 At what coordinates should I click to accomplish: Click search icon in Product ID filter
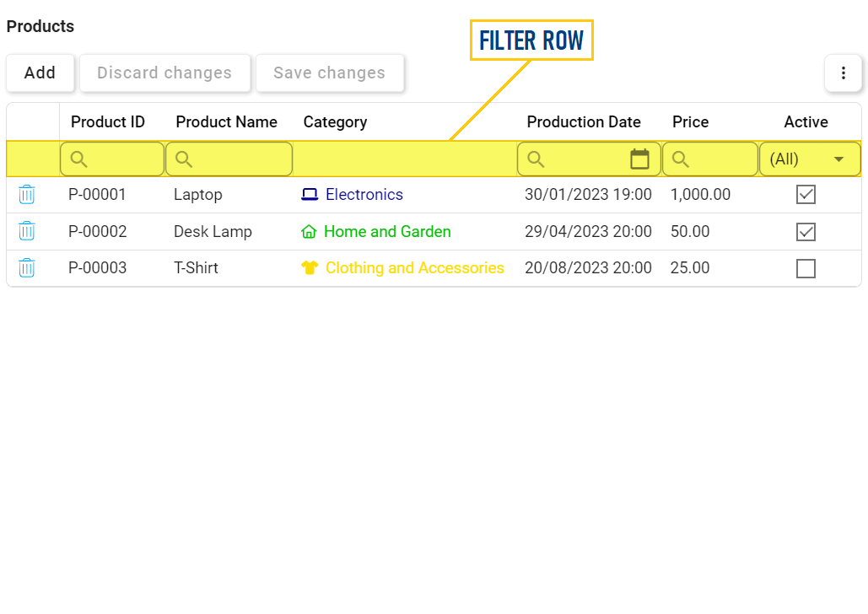point(79,159)
